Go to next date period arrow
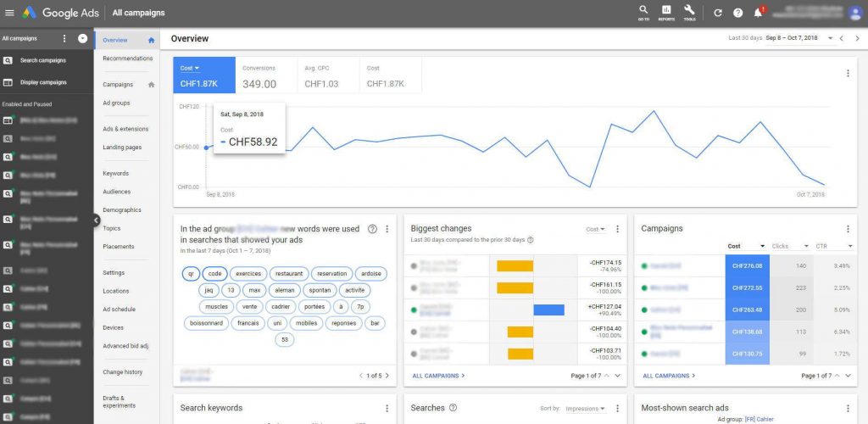The height and width of the screenshot is (424, 868). pyautogui.click(x=858, y=38)
